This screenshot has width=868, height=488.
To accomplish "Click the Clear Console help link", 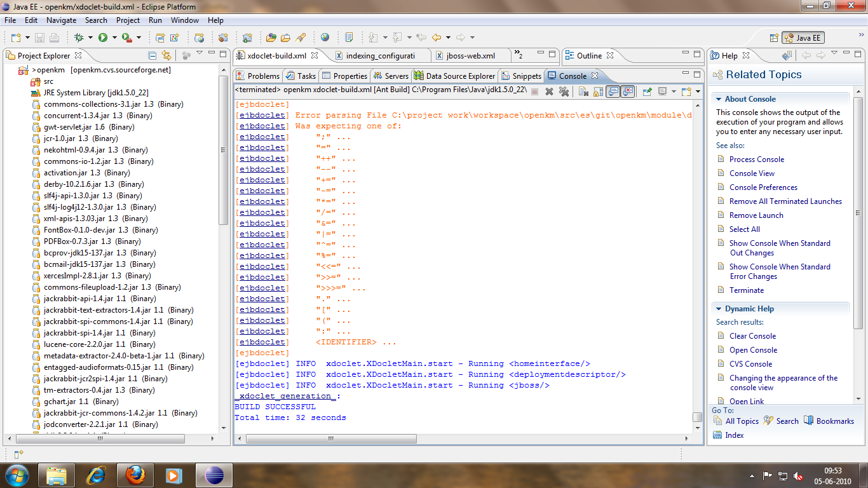I will pyautogui.click(x=752, y=336).
